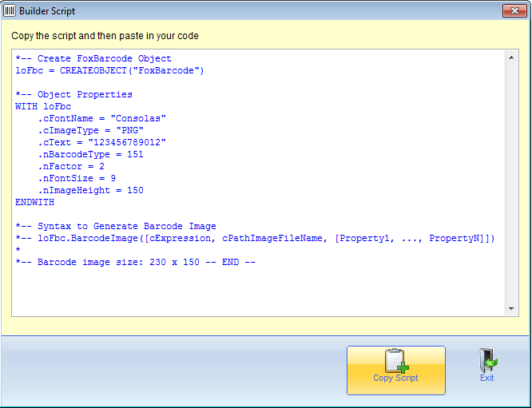Click the 'Barcode image size: 230 x 150' line
Screen dimensions: 532x408
[x=135, y=262]
